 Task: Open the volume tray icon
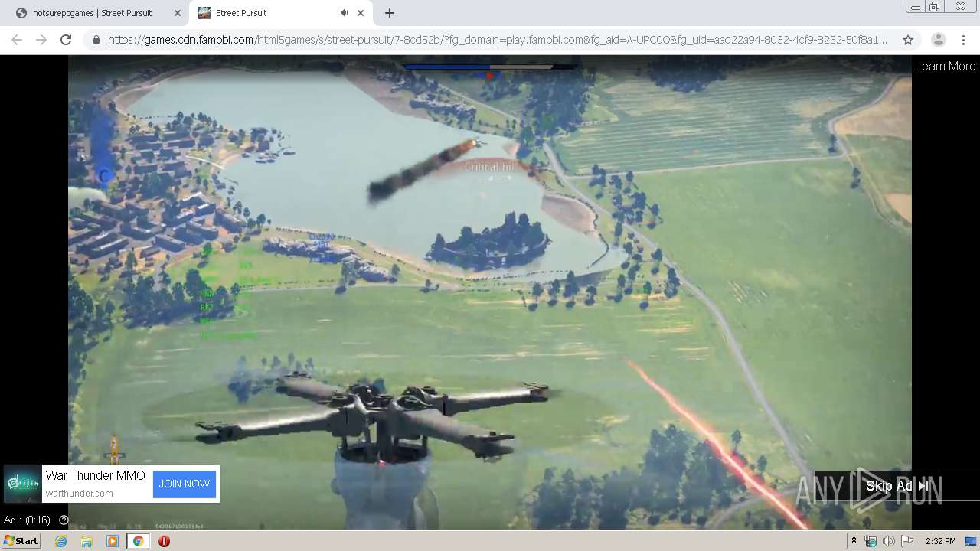coord(889,541)
